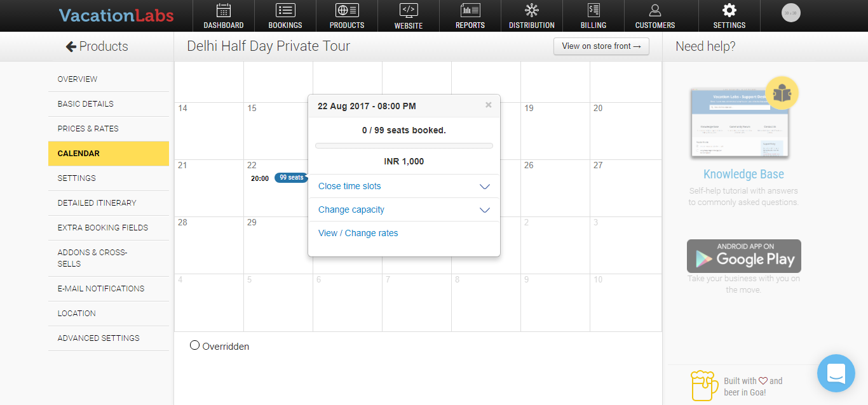868x405 pixels.
Task: Dismiss the 22 Aug time slot popup
Action: click(x=488, y=105)
